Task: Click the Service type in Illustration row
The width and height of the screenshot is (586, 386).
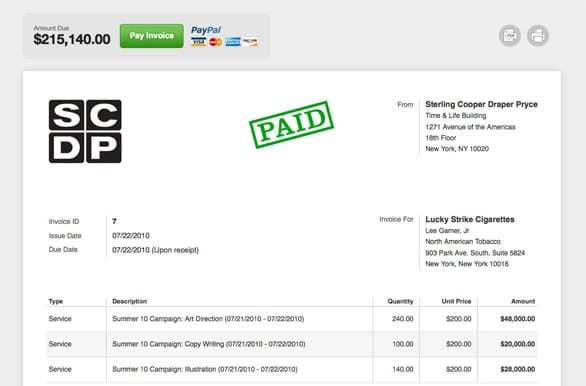Action: tap(60, 369)
